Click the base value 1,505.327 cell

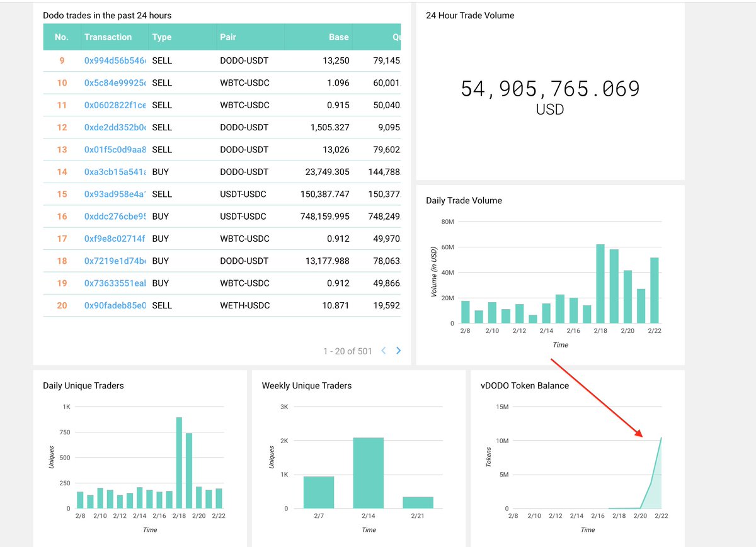coord(330,127)
